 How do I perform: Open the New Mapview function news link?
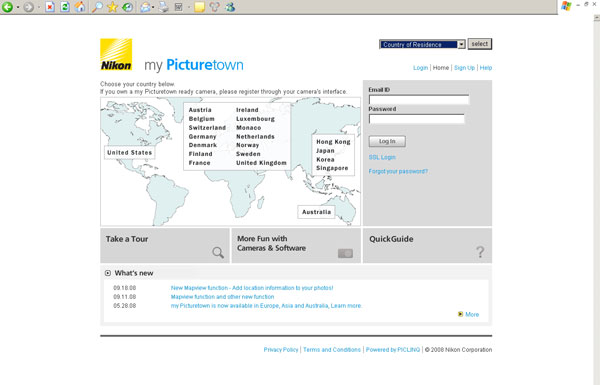point(252,288)
